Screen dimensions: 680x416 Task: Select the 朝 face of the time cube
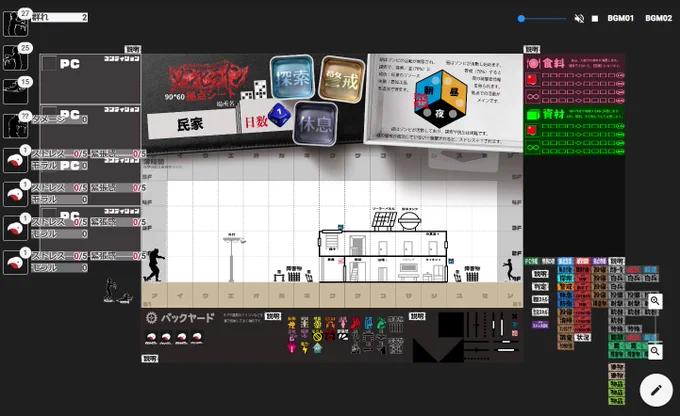(428, 89)
